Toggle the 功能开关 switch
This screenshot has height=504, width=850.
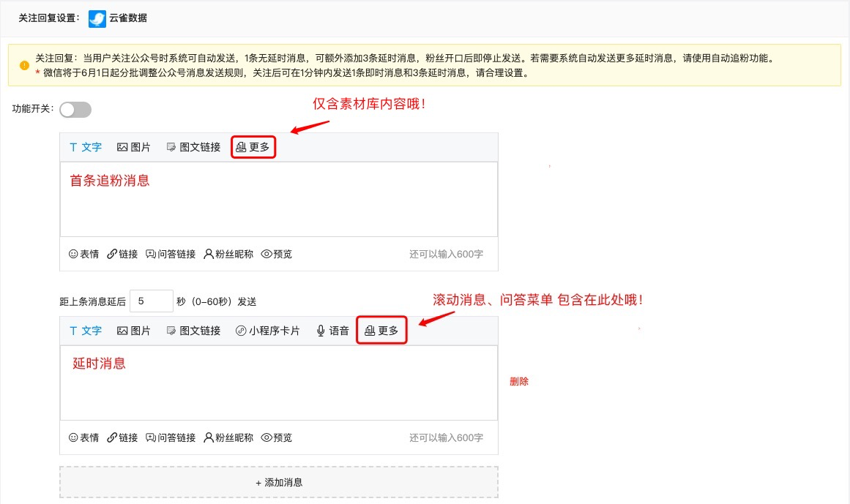[75, 110]
